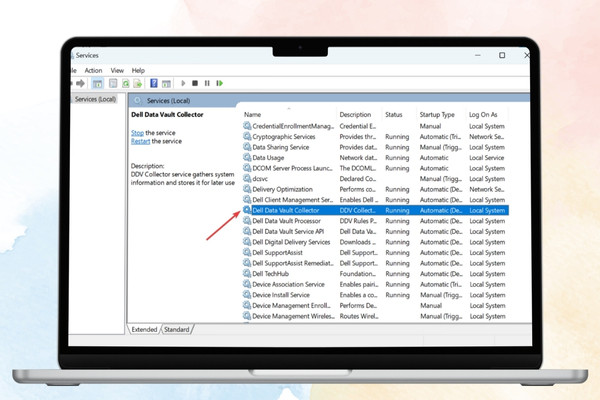
Task: Sort list by Startup Type column
Action: pos(437,114)
